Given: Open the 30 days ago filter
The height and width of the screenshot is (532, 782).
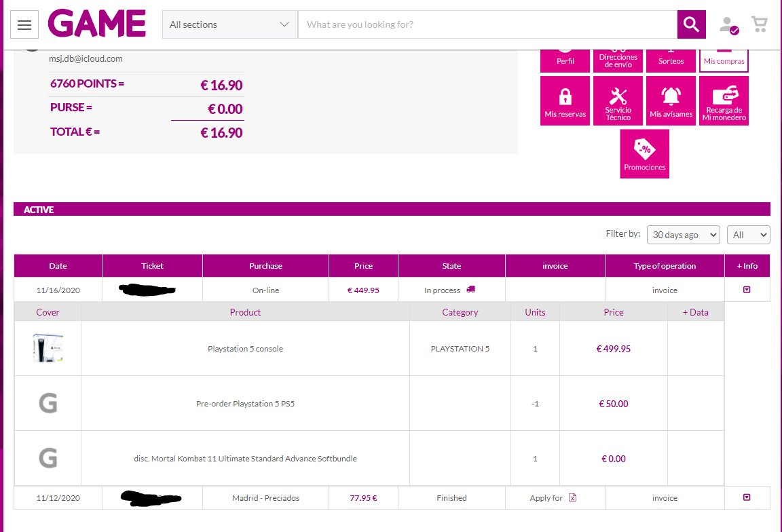Looking at the screenshot, I should pyautogui.click(x=683, y=235).
